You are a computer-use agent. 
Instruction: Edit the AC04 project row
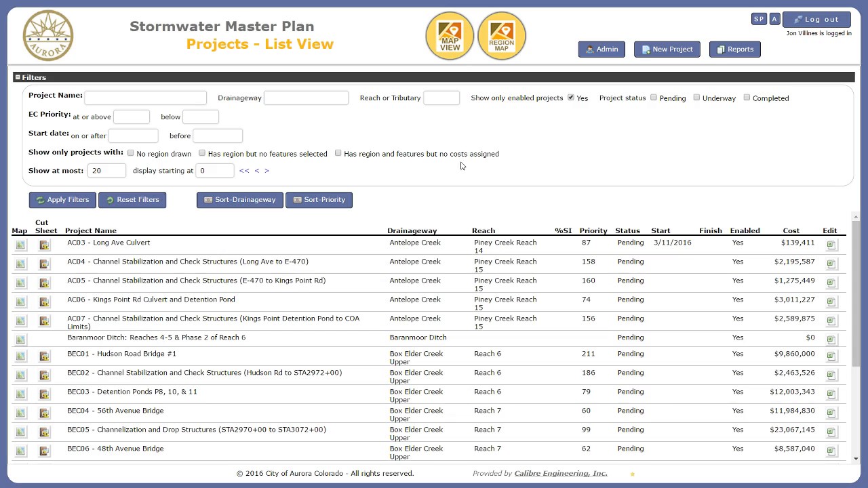click(x=831, y=264)
